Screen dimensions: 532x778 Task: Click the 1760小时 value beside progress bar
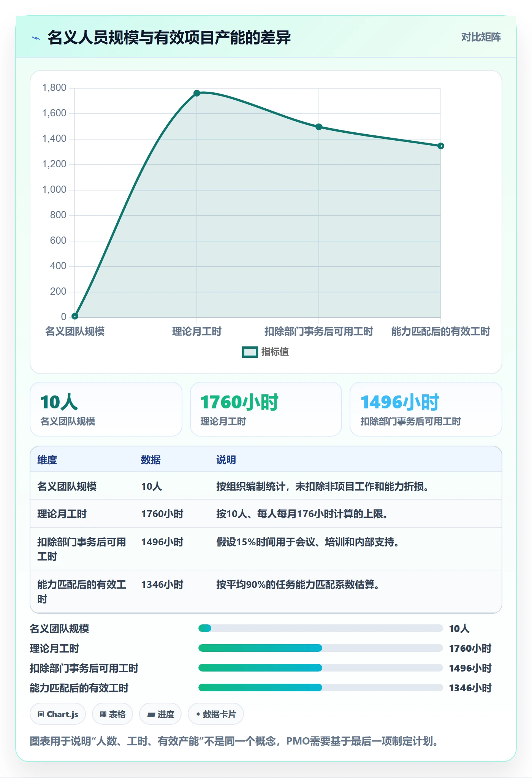click(x=470, y=648)
